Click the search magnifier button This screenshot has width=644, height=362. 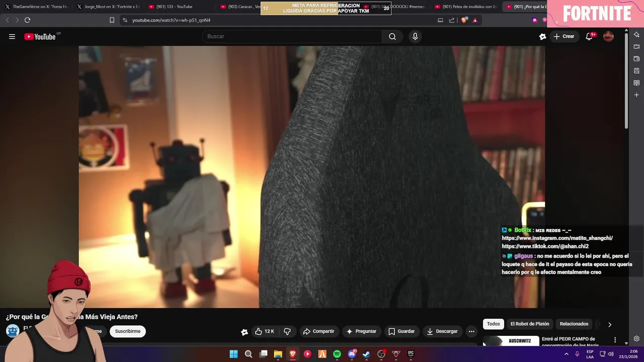(392, 36)
